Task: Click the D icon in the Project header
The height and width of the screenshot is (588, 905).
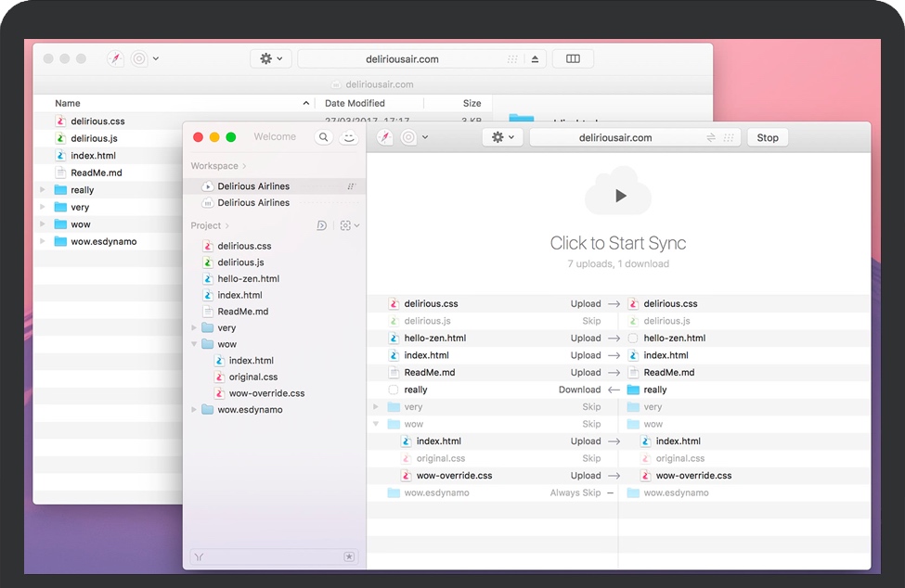Action: click(321, 225)
